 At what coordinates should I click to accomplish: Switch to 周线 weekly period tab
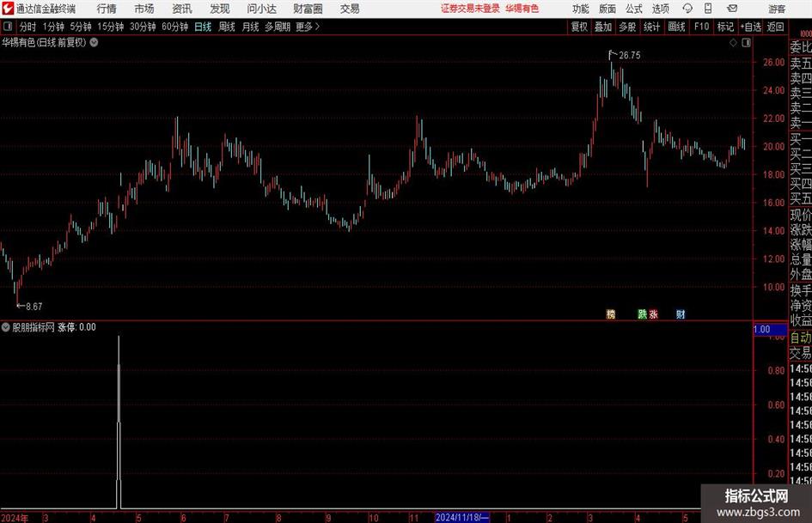227,27
